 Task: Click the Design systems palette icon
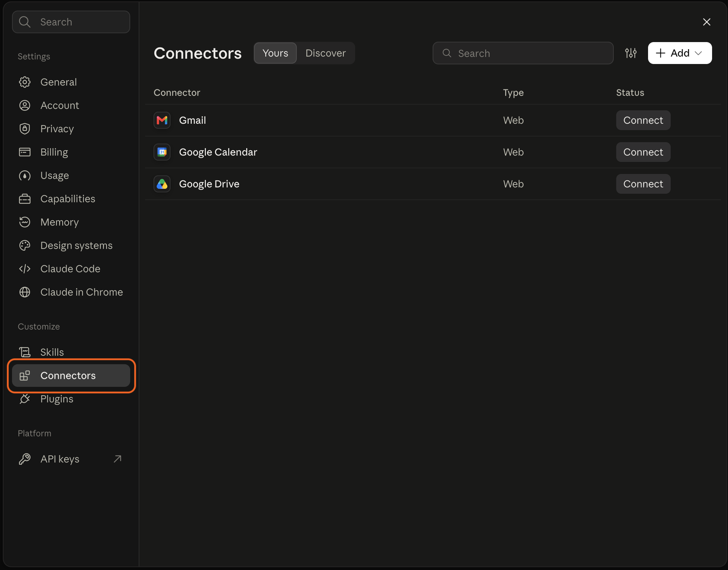25,245
